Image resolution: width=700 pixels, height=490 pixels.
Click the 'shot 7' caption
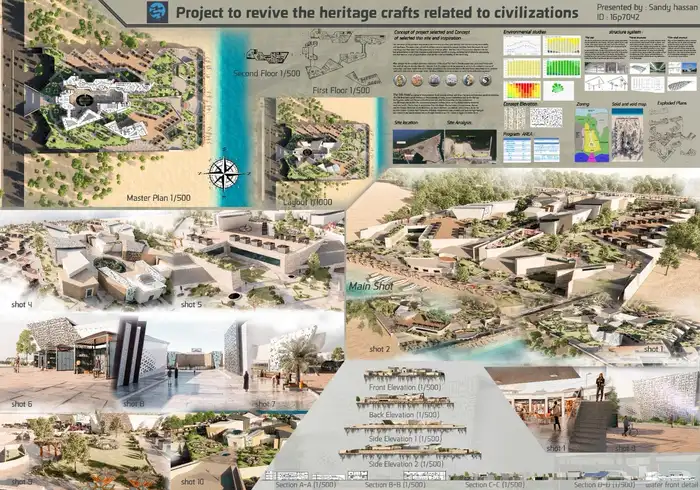pyautogui.click(x=265, y=404)
